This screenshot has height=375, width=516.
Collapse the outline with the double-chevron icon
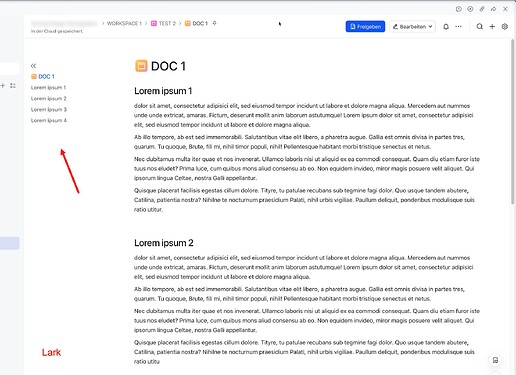pos(33,66)
